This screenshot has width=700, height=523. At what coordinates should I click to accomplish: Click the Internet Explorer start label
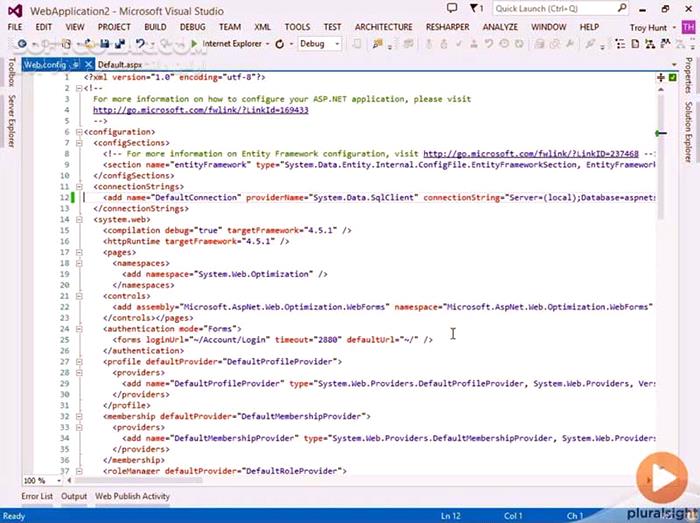click(232, 44)
